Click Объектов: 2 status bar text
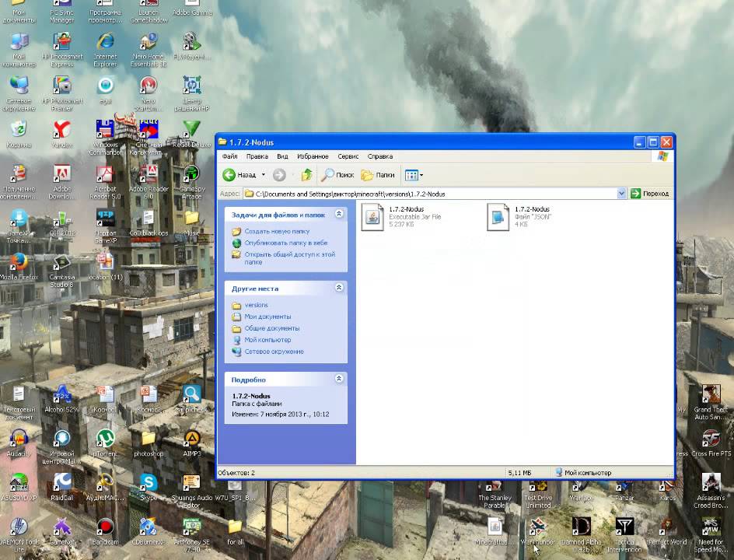This screenshot has width=734, height=560. point(236,473)
